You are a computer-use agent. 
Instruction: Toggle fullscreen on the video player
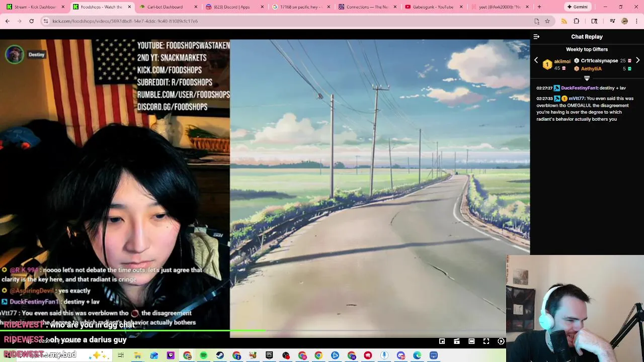coord(486,341)
